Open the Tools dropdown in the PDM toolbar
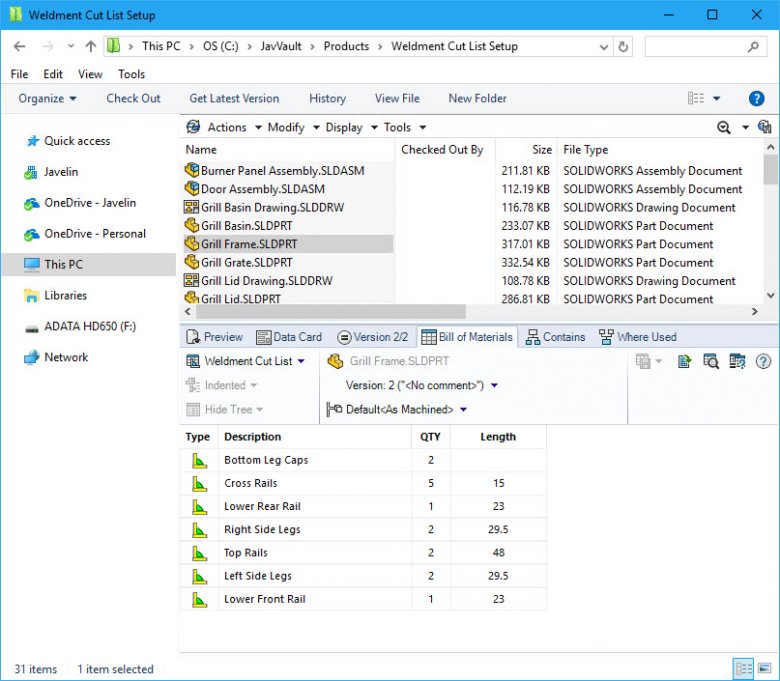The image size is (780, 681). click(x=405, y=127)
